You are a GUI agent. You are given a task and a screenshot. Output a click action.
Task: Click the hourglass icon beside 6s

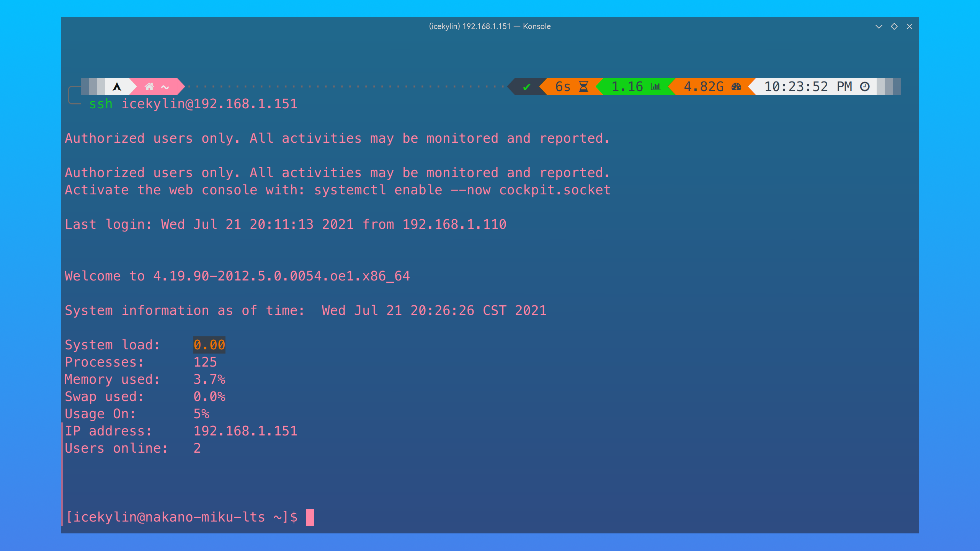tap(583, 87)
